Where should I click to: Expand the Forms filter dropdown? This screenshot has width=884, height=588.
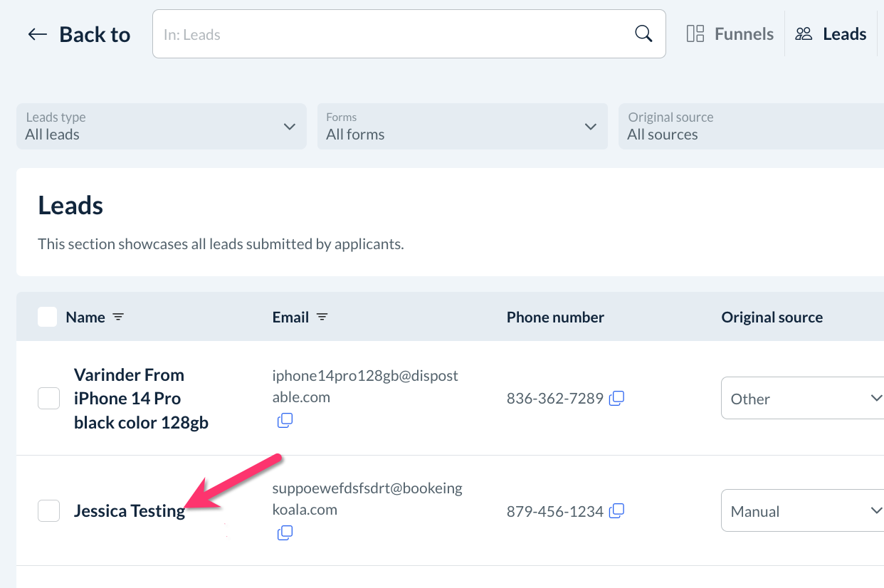pos(462,127)
